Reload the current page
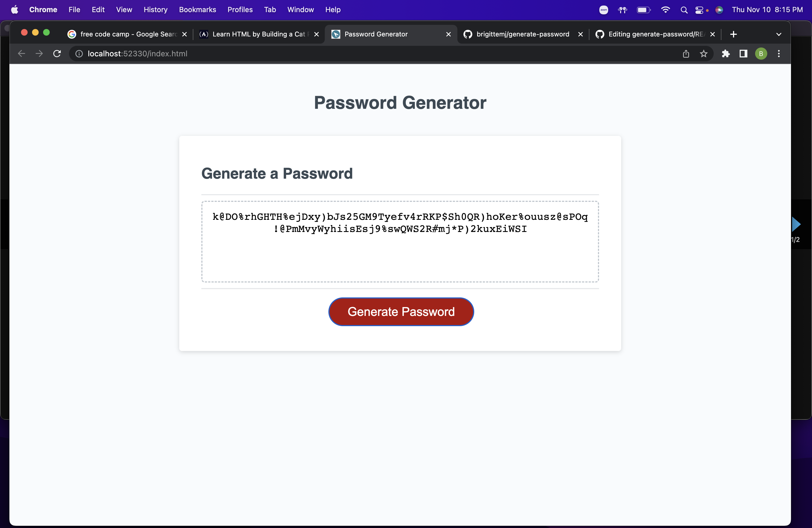The image size is (812, 528). (x=57, y=54)
